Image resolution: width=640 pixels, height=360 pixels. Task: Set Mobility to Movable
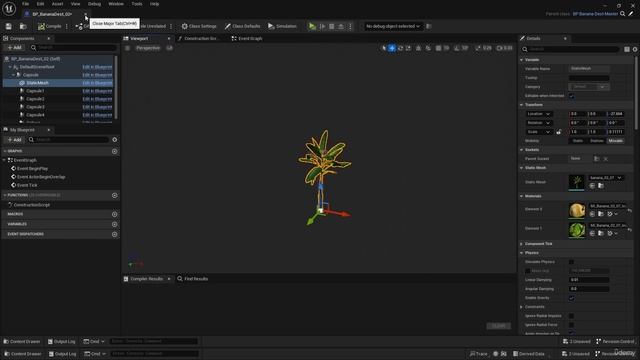615,141
